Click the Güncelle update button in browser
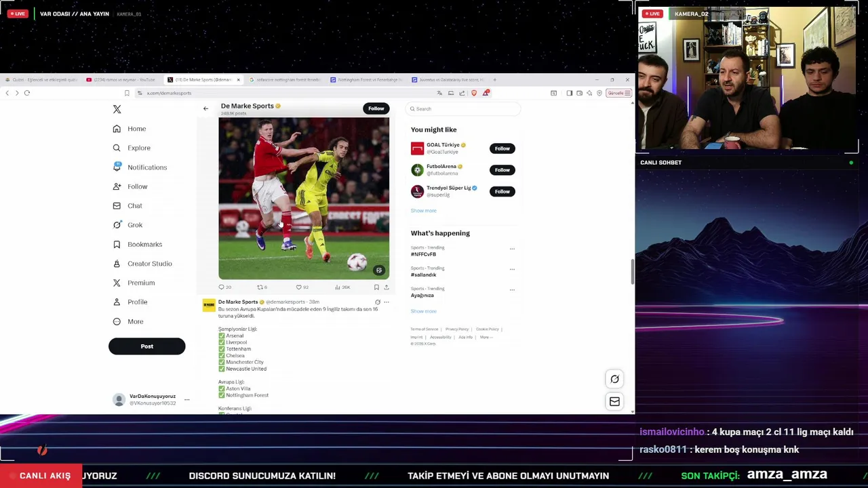 coord(618,93)
